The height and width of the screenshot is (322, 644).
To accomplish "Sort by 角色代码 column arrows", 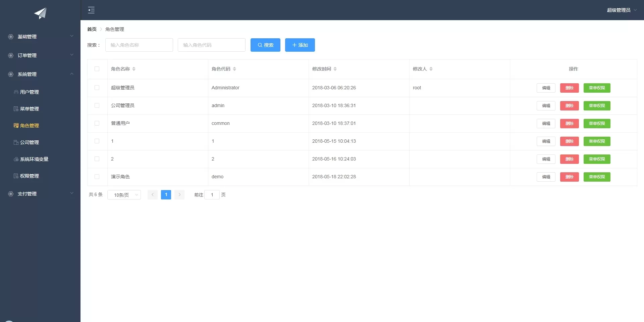I will (234, 69).
